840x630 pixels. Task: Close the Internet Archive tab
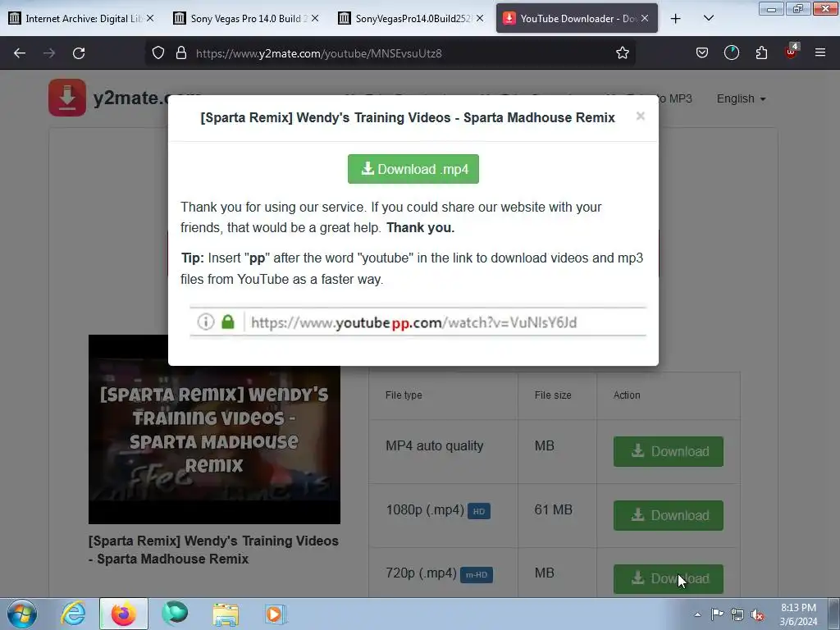coord(150,19)
